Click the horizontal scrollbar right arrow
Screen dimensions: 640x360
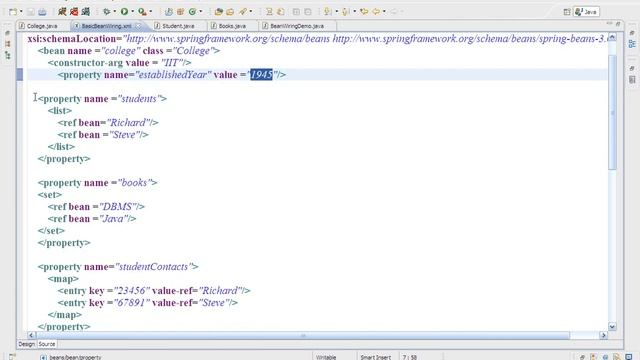click(603, 335)
